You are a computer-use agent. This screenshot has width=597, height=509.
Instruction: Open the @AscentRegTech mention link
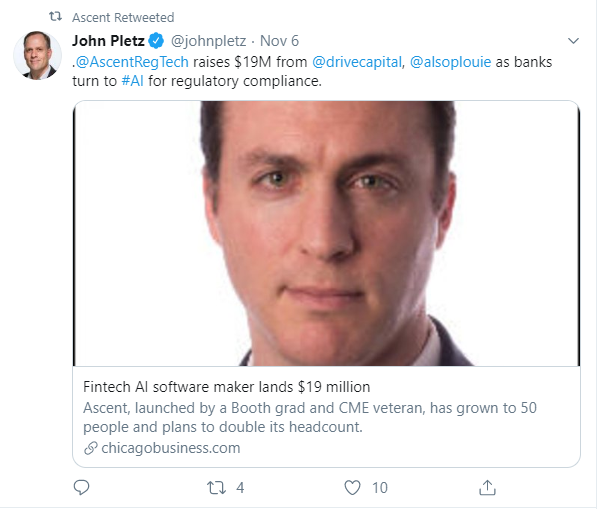[132, 62]
